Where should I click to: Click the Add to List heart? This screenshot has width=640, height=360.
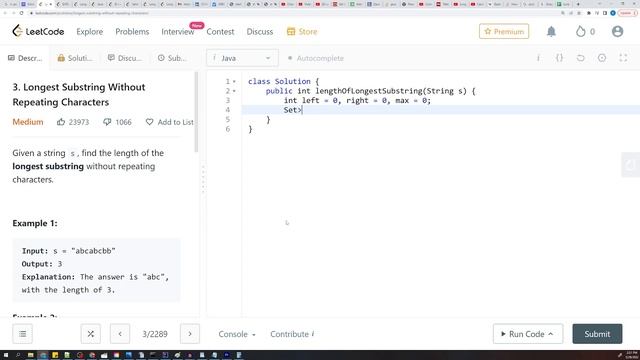coord(149,122)
